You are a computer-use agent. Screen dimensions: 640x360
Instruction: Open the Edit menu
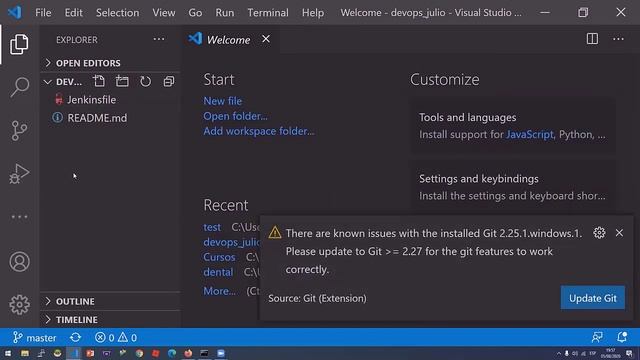[73, 13]
